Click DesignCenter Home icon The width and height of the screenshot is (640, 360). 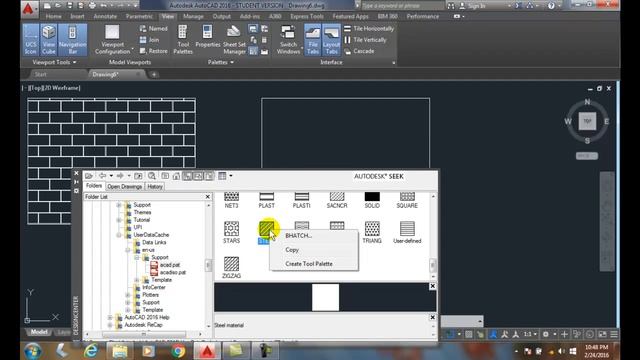[176, 176]
